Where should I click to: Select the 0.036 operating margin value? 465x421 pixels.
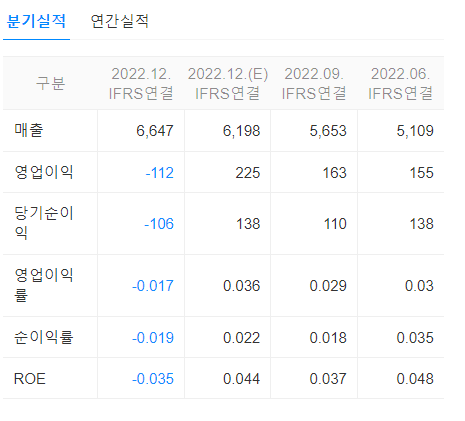[x=241, y=286]
